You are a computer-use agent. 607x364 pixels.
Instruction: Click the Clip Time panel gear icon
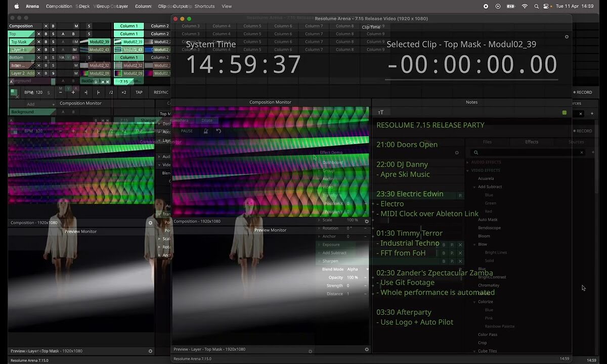pos(567,37)
